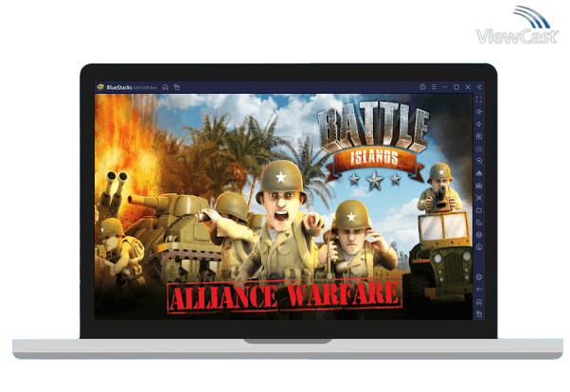The width and height of the screenshot is (570, 392).
Task: Maximize the BlueStacks window
Action: coord(456,87)
